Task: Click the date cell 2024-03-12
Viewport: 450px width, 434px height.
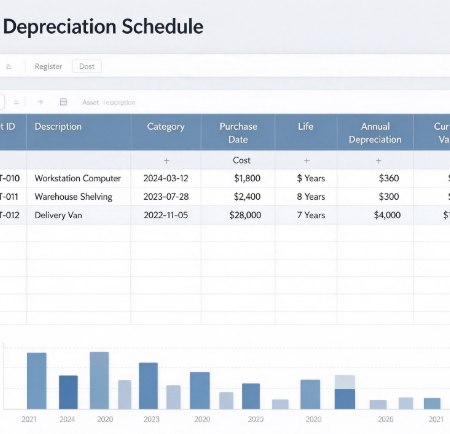Action: [166, 178]
